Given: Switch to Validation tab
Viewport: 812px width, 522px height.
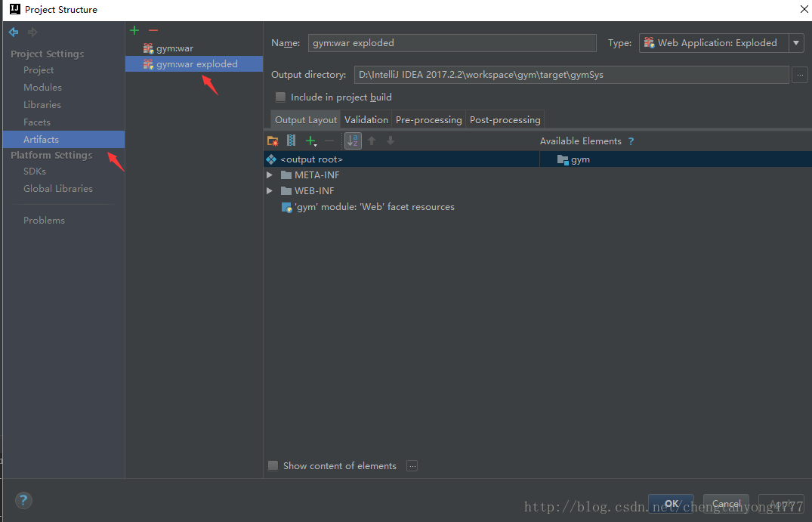Looking at the screenshot, I should coord(366,119).
